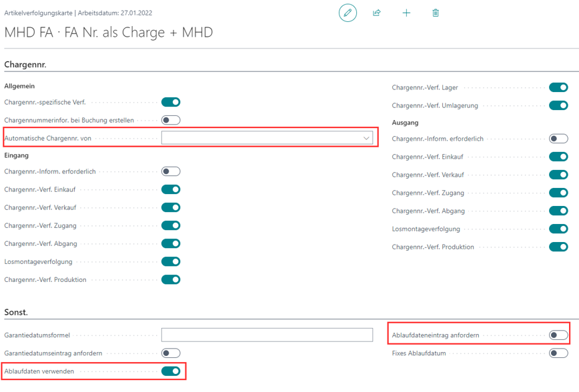
Task: Toggle Chargennr.-Verf. Lager switch
Action: click(x=558, y=87)
